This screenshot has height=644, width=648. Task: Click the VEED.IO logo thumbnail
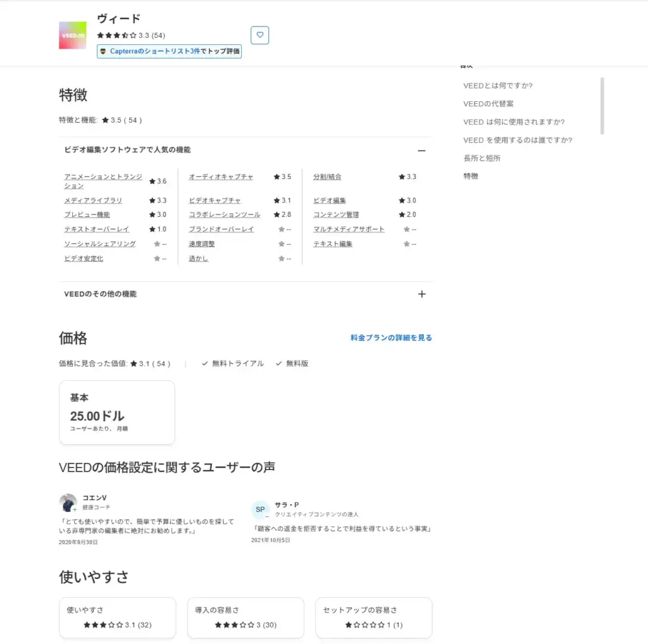point(72,35)
